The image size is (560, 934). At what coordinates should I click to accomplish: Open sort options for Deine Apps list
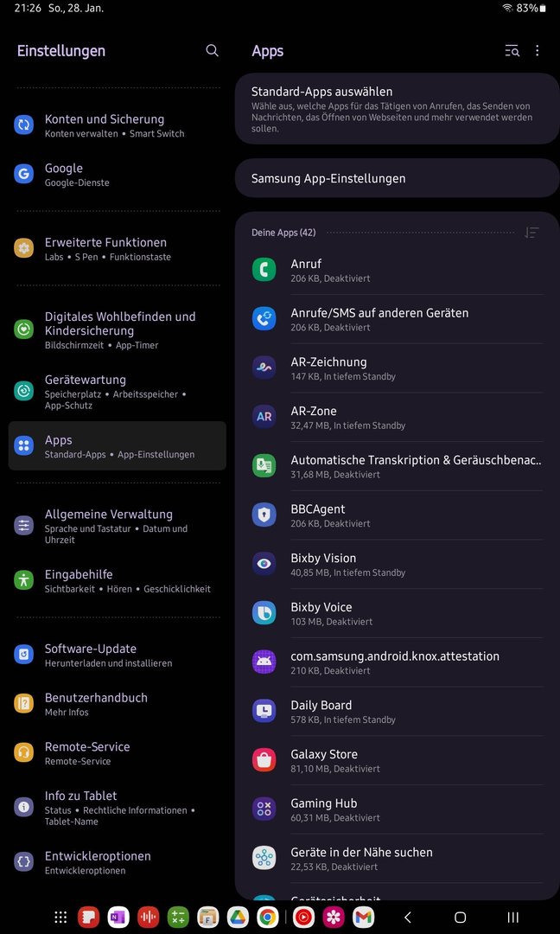tap(531, 233)
